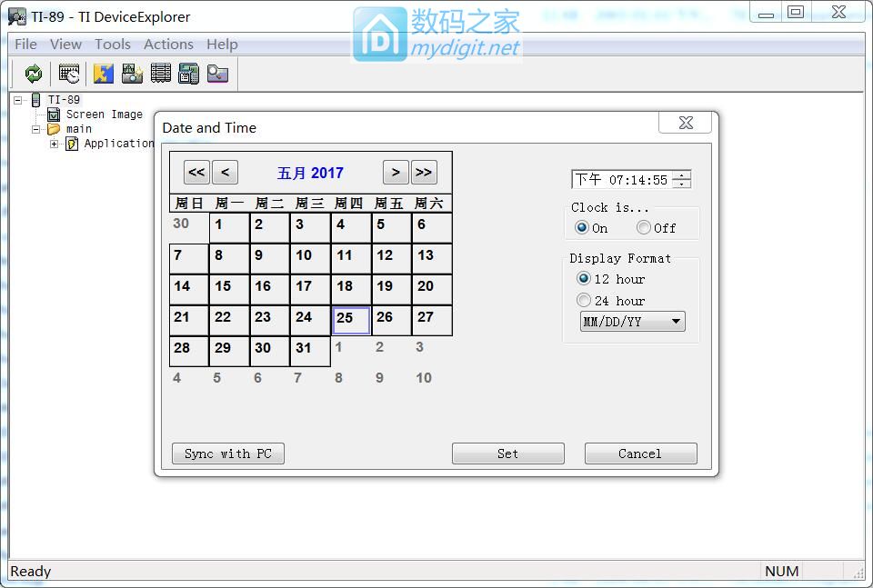Open the Help menu
This screenshot has height=588, width=873.
click(x=222, y=44)
